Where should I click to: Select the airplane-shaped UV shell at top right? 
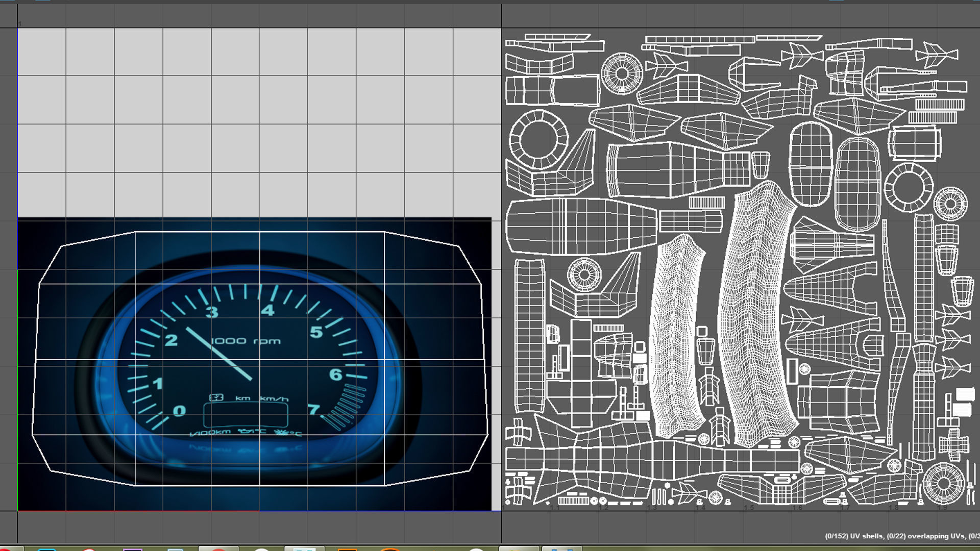(x=936, y=54)
